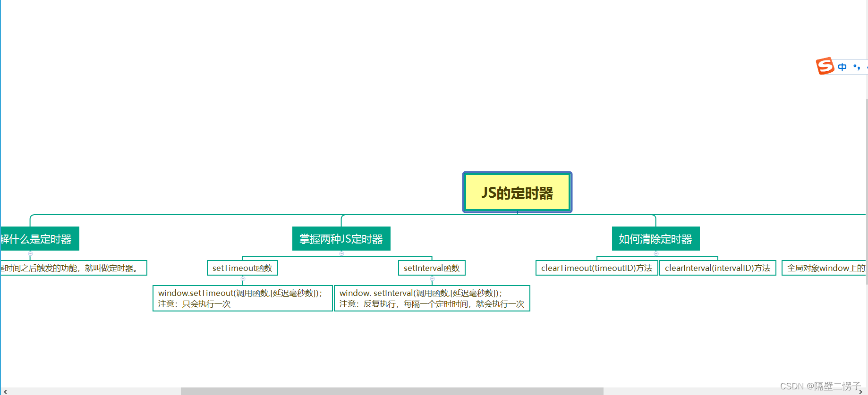The width and height of the screenshot is (868, 395).
Task: Collapse children under setInterval函数
Action: [x=432, y=278]
